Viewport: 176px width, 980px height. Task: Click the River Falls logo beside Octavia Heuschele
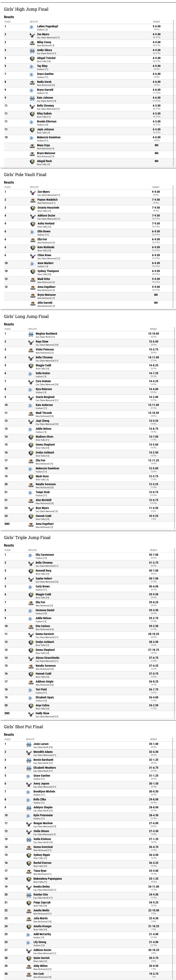click(33, 208)
